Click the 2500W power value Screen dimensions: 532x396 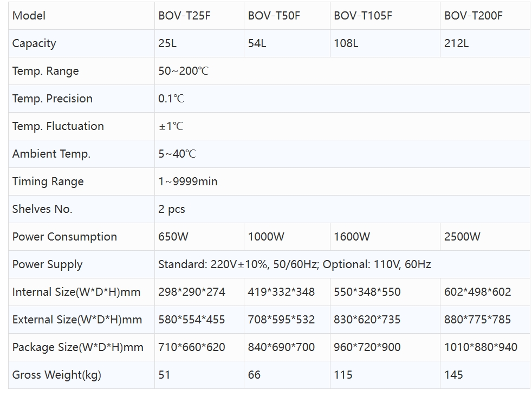(x=462, y=237)
